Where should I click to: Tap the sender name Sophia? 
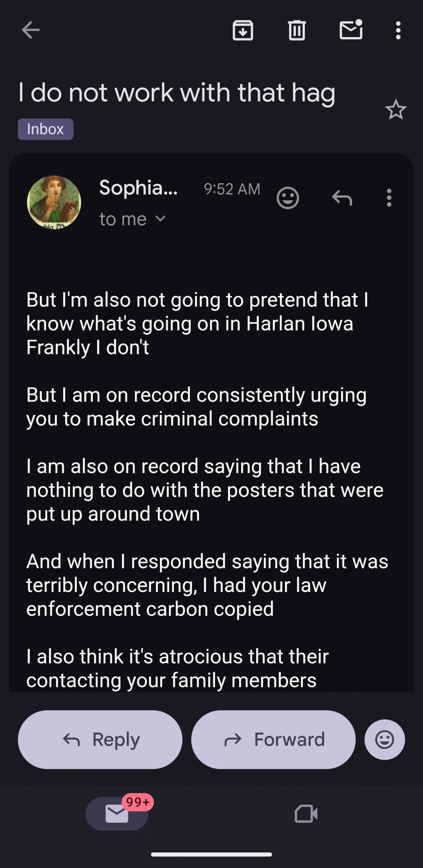(x=138, y=188)
